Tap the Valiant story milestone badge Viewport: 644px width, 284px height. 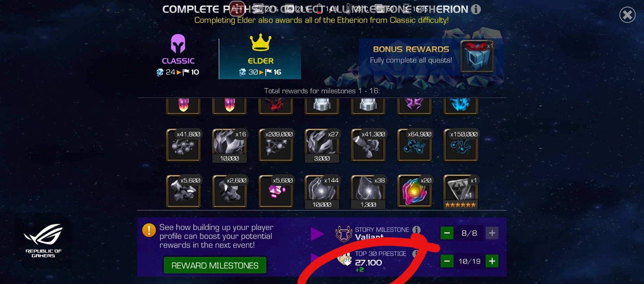click(344, 233)
